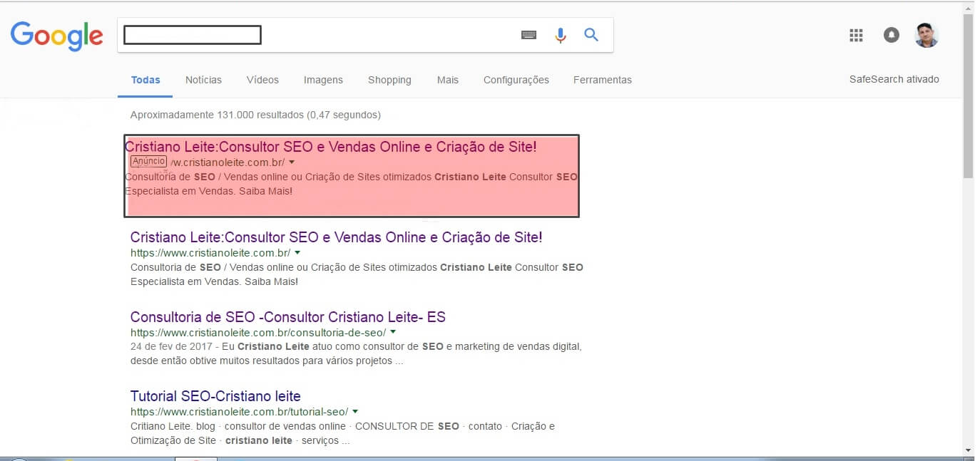Open the account profile picture

click(x=927, y=35)
